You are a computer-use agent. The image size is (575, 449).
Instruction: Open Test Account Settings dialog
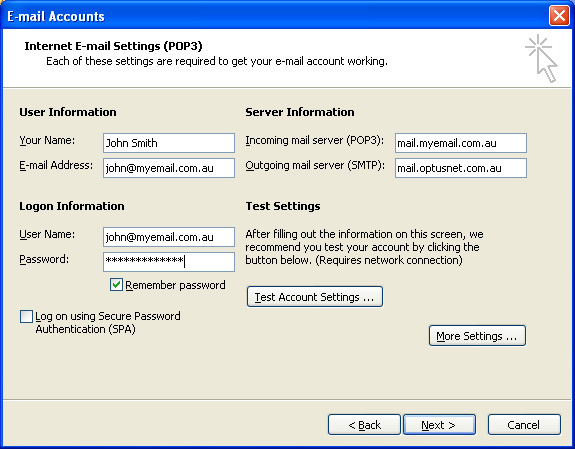tap(315, 297)
